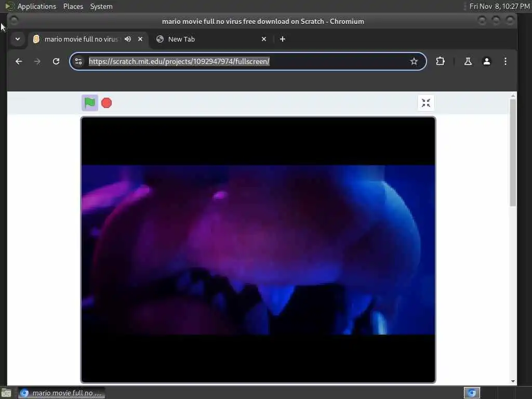Open Chromium three-dot menu
The image size is (532, 399).
click(x=505, y=61)
